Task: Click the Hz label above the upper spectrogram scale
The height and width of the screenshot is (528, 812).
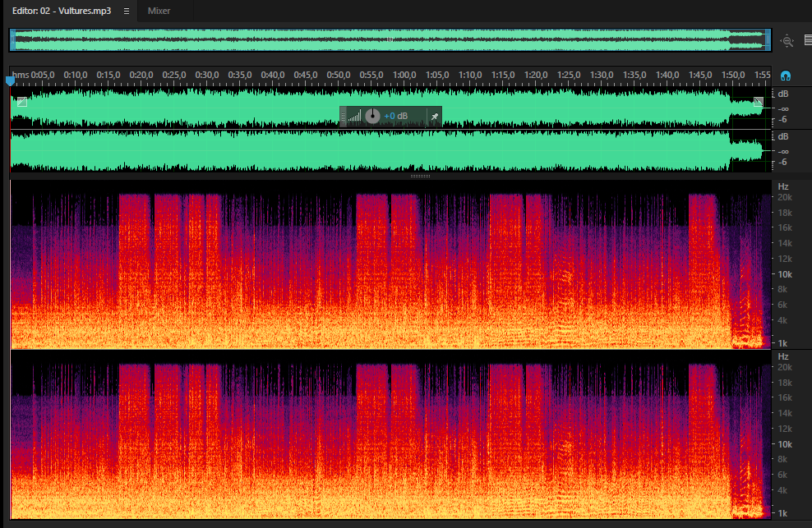Action: tap(783, 186)
